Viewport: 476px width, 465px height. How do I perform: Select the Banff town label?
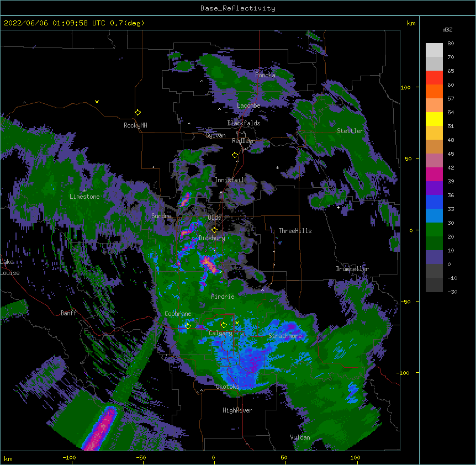[68, 313]
